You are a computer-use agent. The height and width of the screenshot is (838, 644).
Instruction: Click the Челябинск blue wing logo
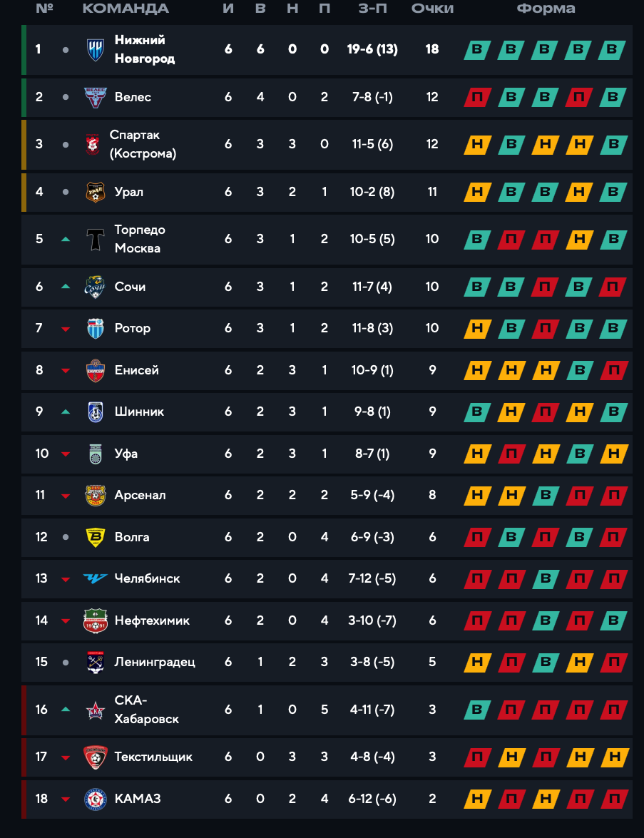[95, 578]
